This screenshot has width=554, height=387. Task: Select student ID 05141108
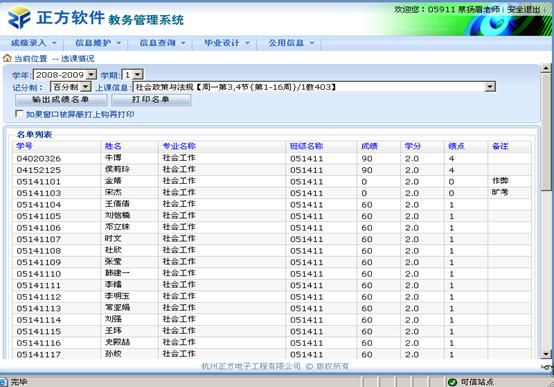[39, 251]
